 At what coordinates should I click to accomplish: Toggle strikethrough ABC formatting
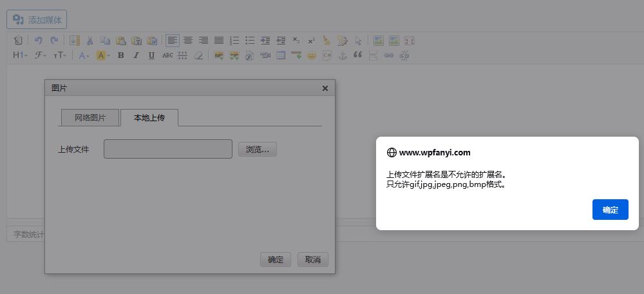pyautogui.click(x=167, y=56)
